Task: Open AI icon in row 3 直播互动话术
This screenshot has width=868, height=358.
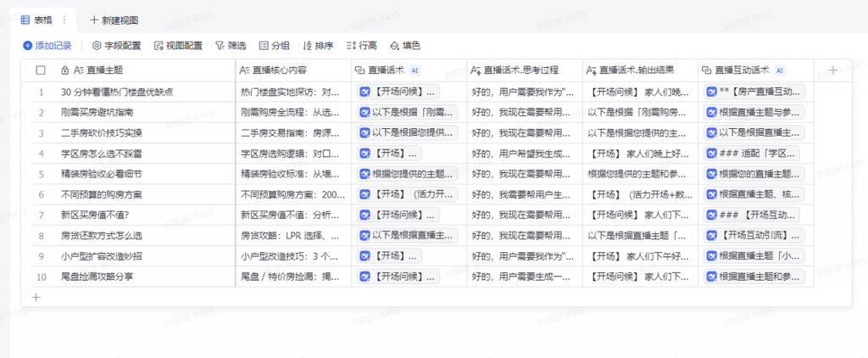Action: (x=712, y=133)
